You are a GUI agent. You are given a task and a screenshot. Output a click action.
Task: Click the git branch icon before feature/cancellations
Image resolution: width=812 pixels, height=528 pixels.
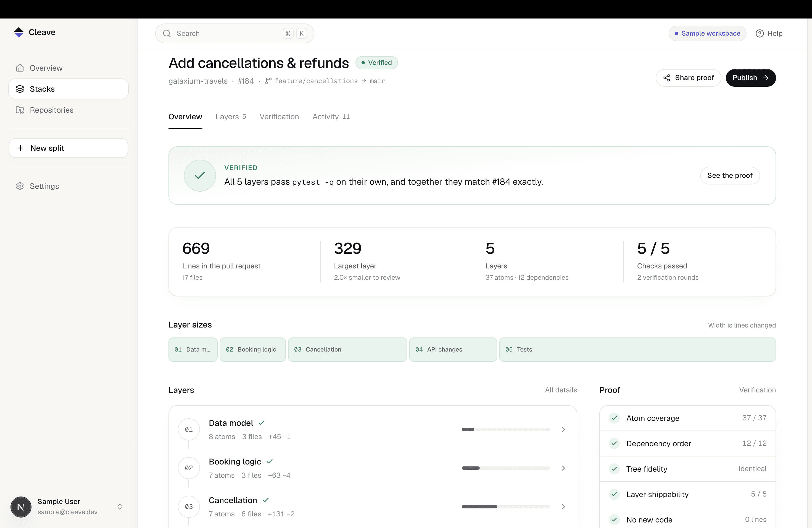point(268,81)
